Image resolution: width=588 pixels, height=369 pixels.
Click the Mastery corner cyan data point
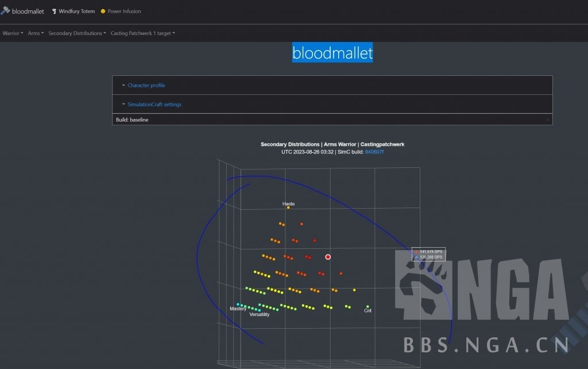(x=238, y=304)
